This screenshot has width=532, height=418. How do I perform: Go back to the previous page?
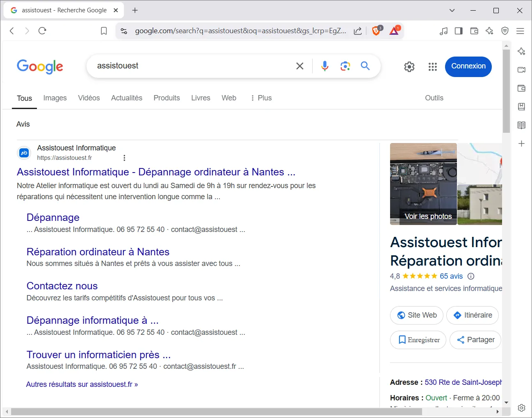pyautogui.click(x=12, y=31)
